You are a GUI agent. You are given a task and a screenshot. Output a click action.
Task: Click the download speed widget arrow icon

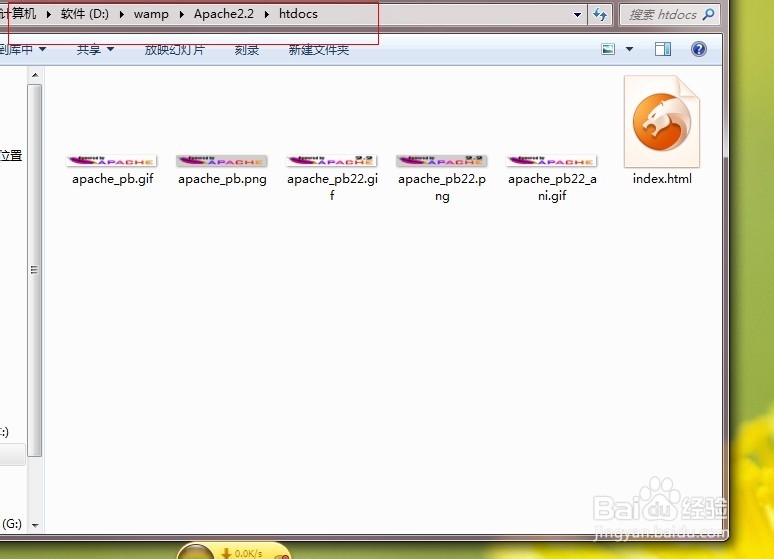tap(226, 554)
